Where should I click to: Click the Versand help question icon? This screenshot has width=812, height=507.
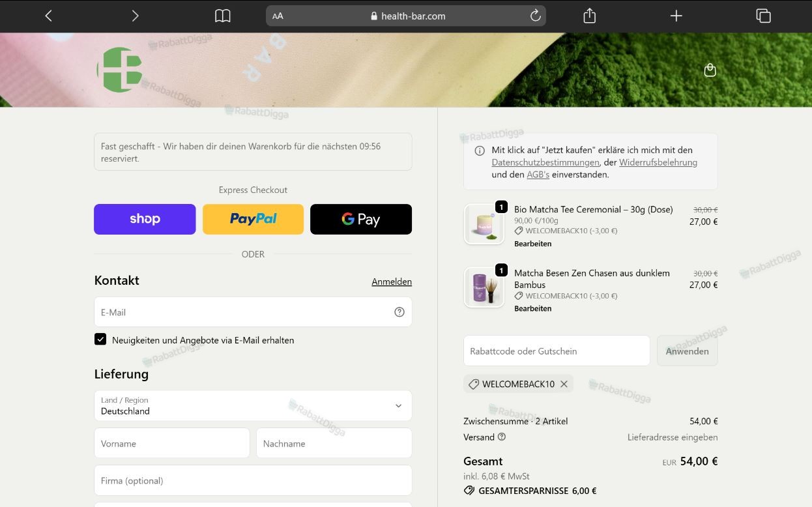502,437
